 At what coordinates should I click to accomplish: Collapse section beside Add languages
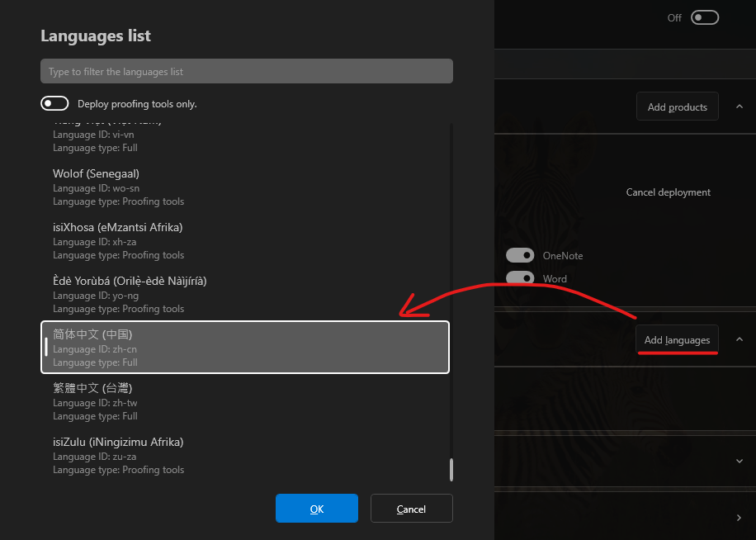[739, 339]
